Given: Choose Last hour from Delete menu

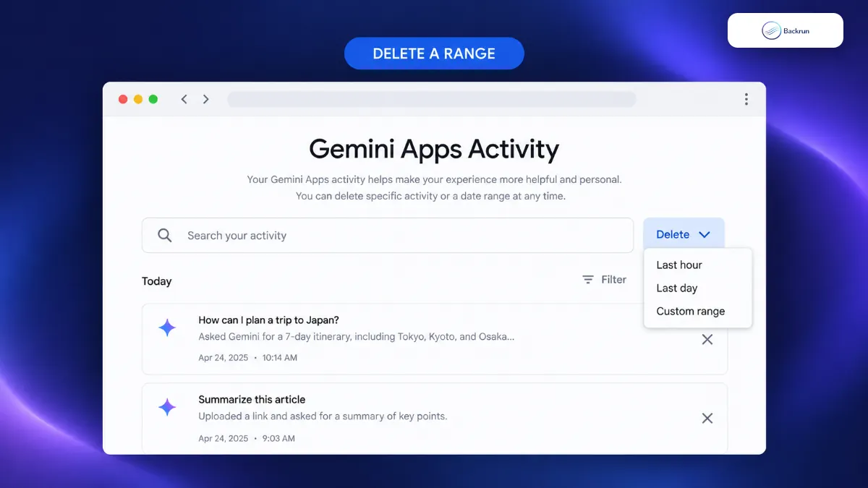Looking at the screenshot, I should [x=679, y=265].
